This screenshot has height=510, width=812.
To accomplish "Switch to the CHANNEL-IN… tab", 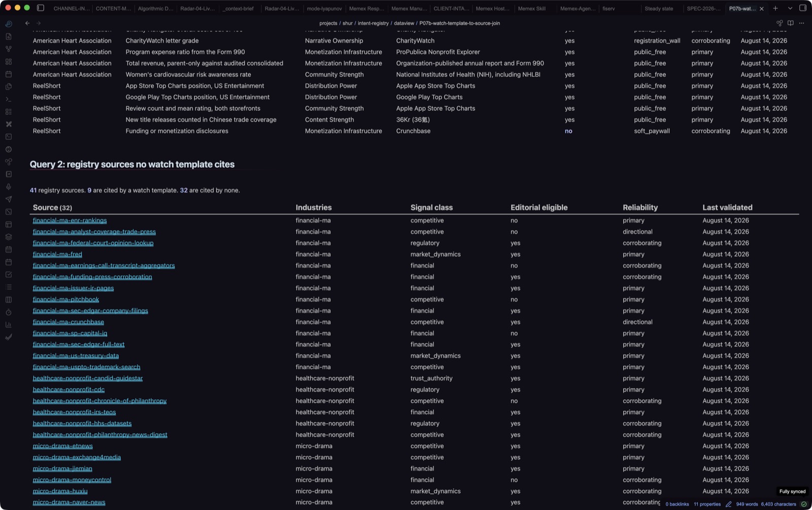I will [72, 9].
